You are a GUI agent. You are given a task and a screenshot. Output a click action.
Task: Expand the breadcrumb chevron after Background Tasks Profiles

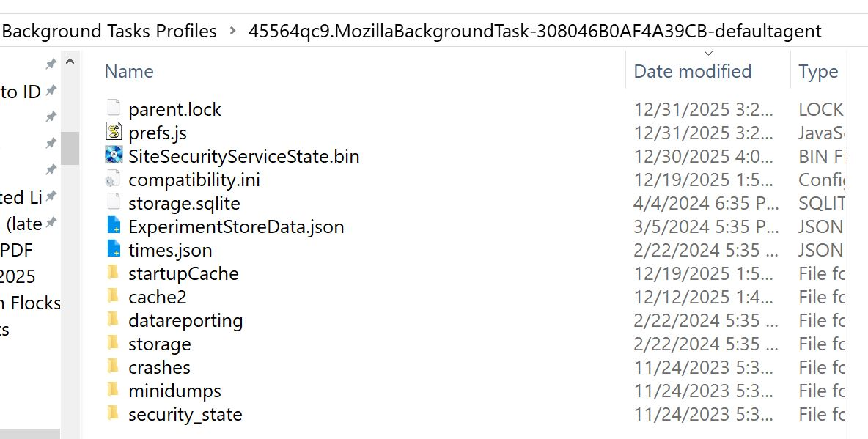[233, 32]
